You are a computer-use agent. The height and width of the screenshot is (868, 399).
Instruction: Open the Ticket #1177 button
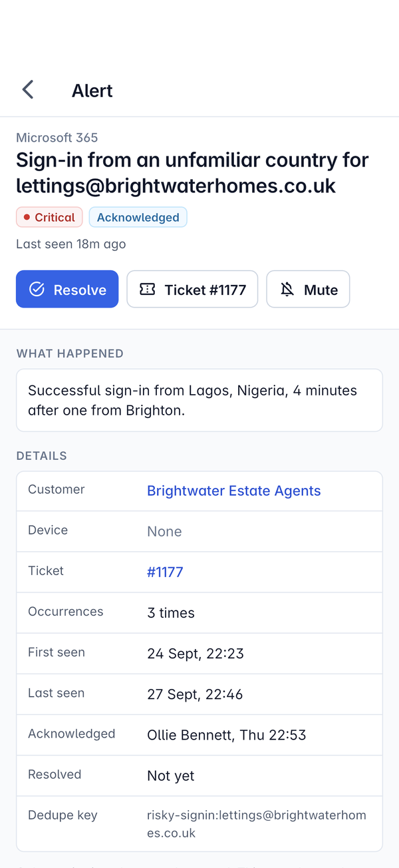pos(192,289)
